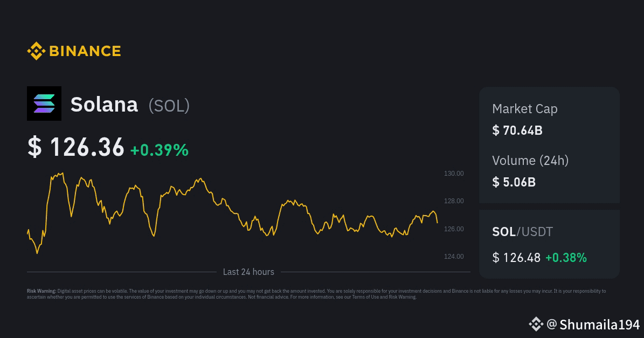Click the +0.39% price change
This screenshot has height=338, width=644.
pos(160,150)
